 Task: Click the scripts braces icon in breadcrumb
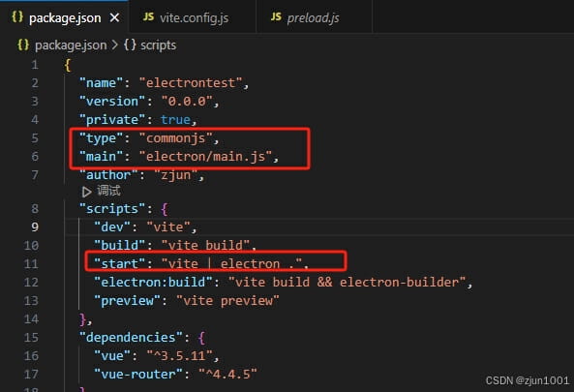[130, 45]
